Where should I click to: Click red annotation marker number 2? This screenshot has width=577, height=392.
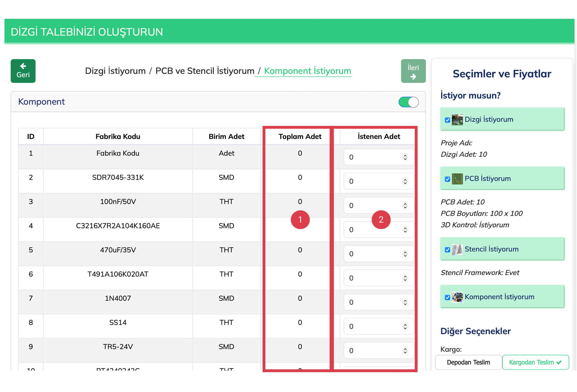[x=381, y=220]
